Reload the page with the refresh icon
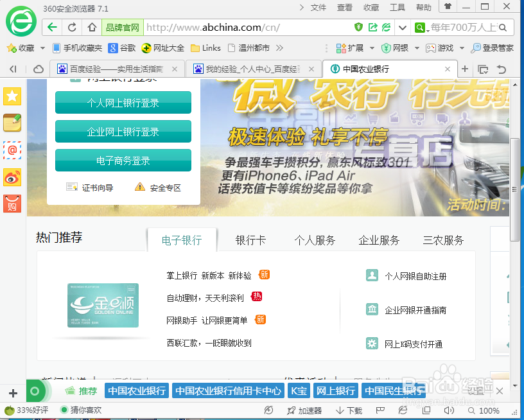 72,27
